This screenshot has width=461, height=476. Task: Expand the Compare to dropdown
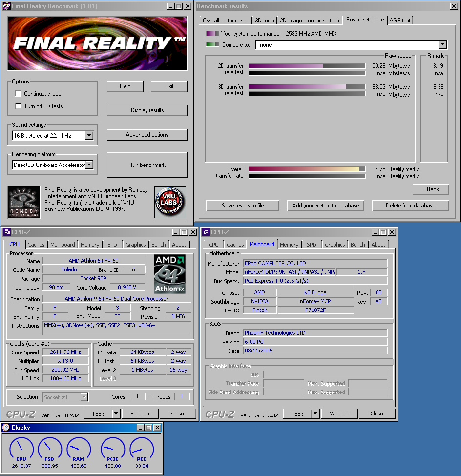pos(443,44)
